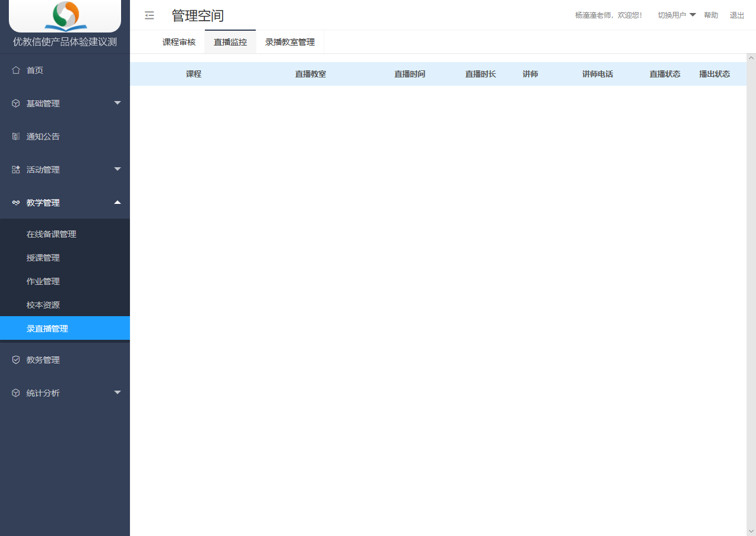Select the 直播监控 tab
Screen dimensions: 756x536
(x=230, y=42)
